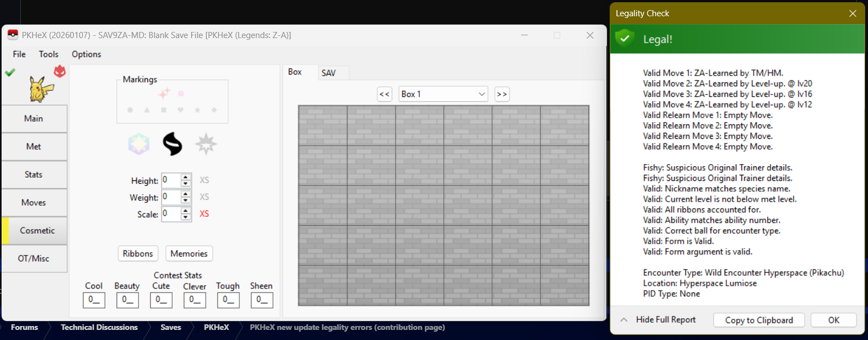Click the black S-shaped swirl icon
Viewport: 868px width, 340px height.
coord(173,145)
